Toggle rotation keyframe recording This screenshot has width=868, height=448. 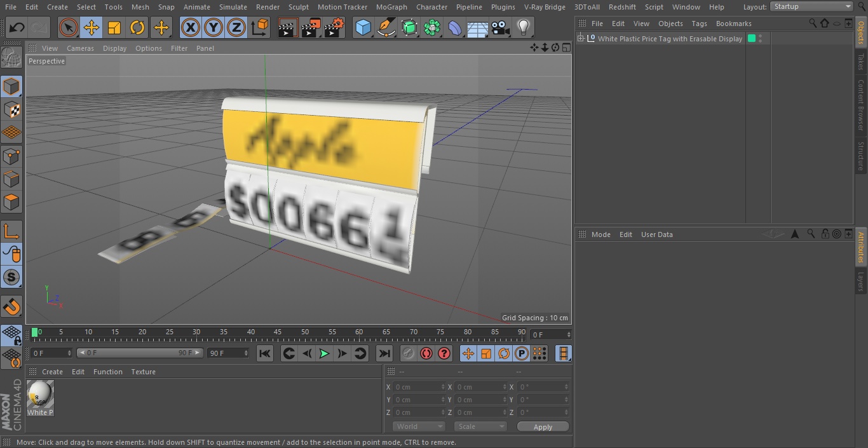[504, 353]
